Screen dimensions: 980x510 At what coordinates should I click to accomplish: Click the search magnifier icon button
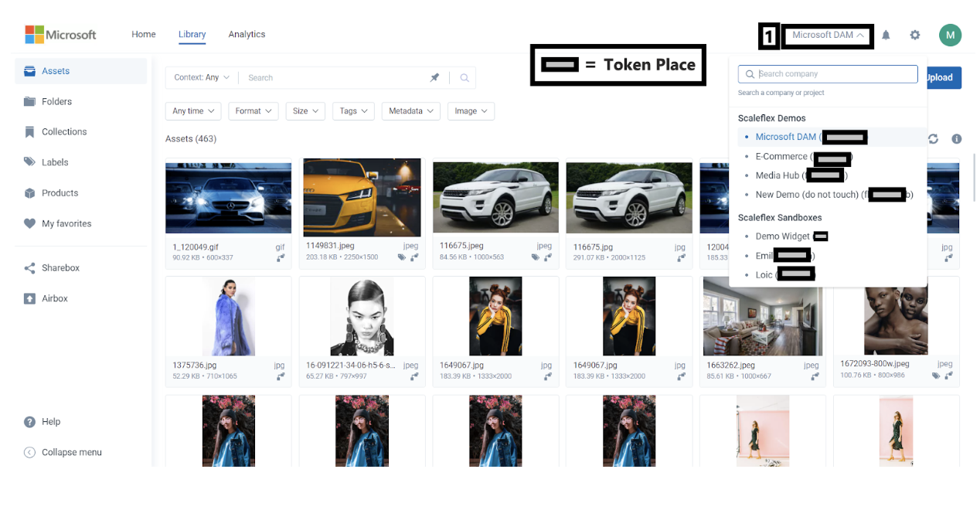coord(464,78)
